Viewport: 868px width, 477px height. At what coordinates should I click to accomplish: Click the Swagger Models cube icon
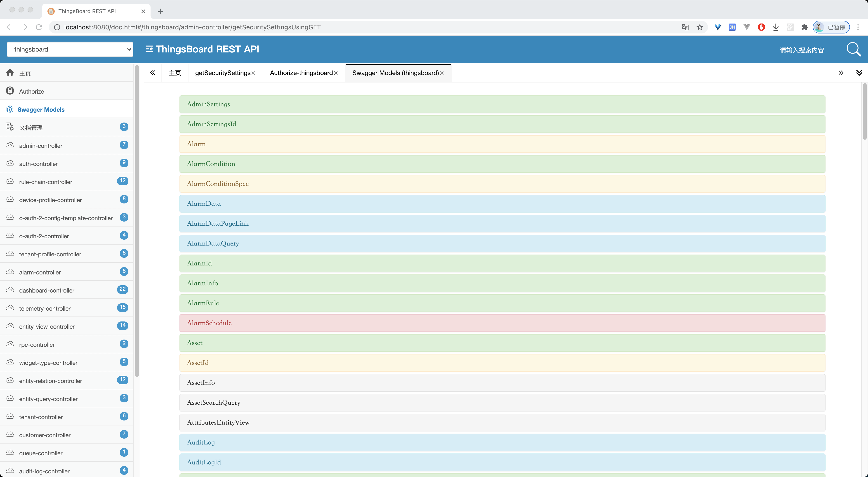pos(10,109)
